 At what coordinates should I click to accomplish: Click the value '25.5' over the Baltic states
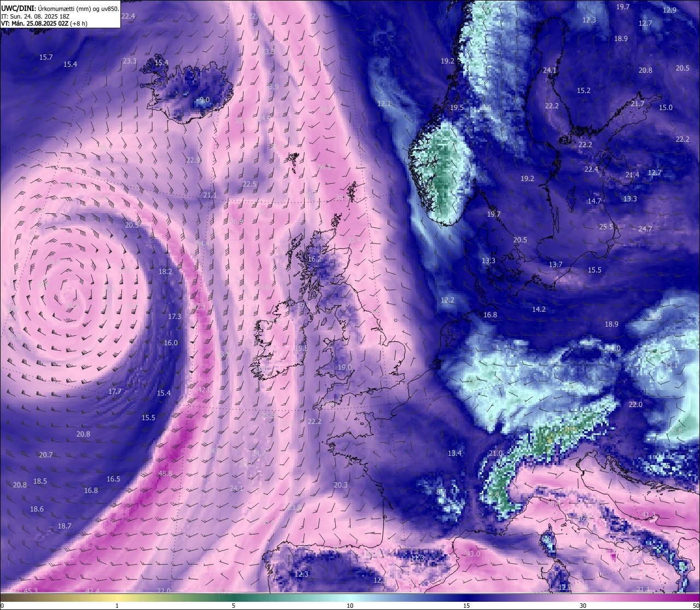tap(606, 226)
